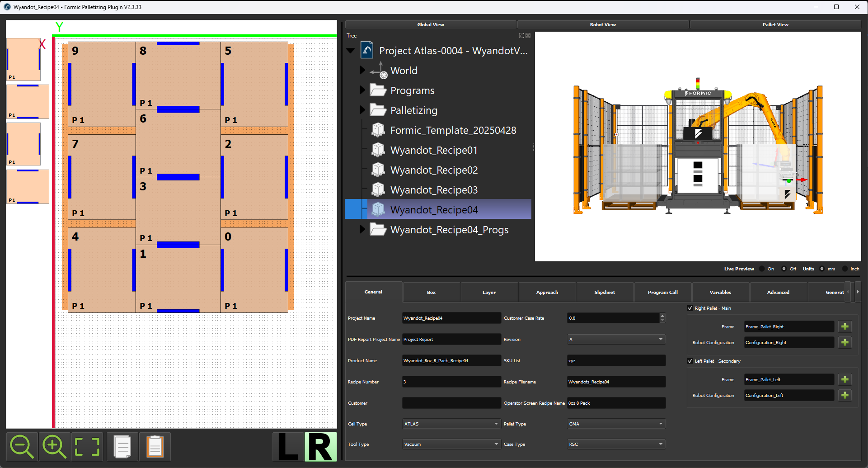Open the Tool Type Vacuum dropdown
Image resolution: width=868 pixels, height=468 pixels.
[451, 444]
